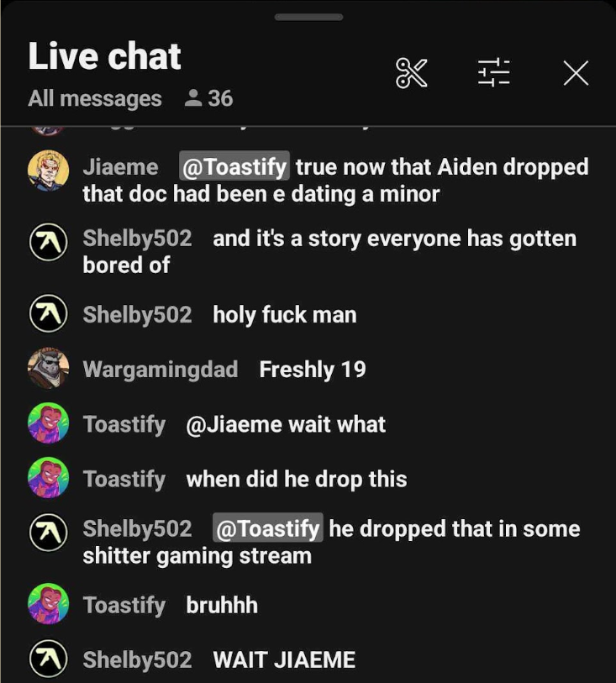Viewport: 616px width, 683px height.
Task: Tap Wargamingdad's profile avatar
Action: (x=49, y=368)
